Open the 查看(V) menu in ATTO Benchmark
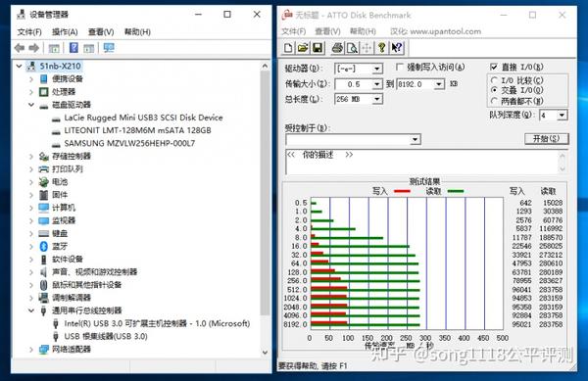The height and width of the screenshot is (381, 588). [x=327, y=31]
